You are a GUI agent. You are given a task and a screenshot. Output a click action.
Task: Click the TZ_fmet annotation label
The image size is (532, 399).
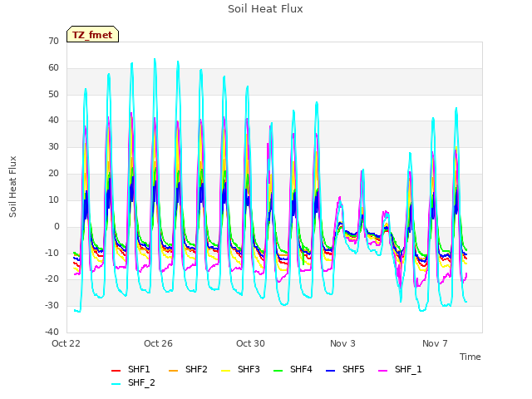(x=92, y=34)
